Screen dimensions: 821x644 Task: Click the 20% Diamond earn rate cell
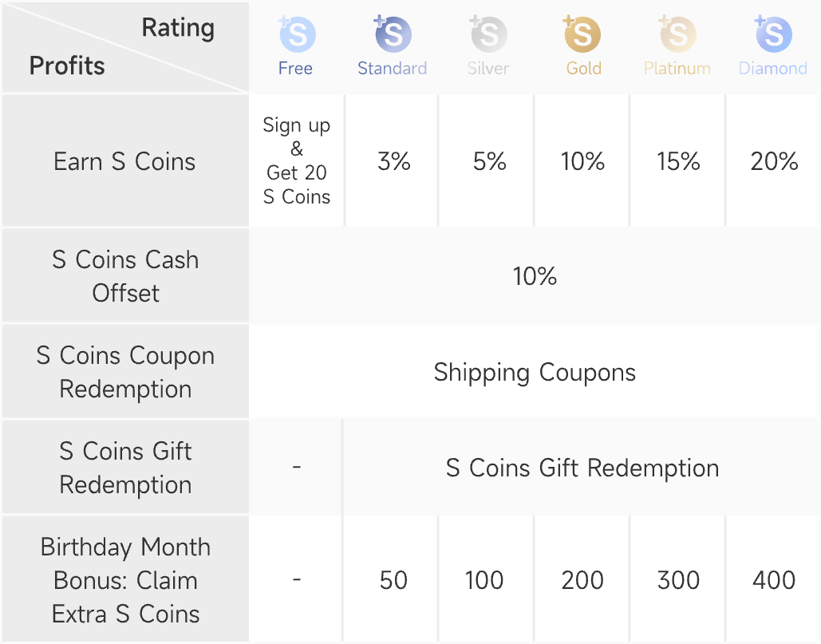[x=774, y=162]
